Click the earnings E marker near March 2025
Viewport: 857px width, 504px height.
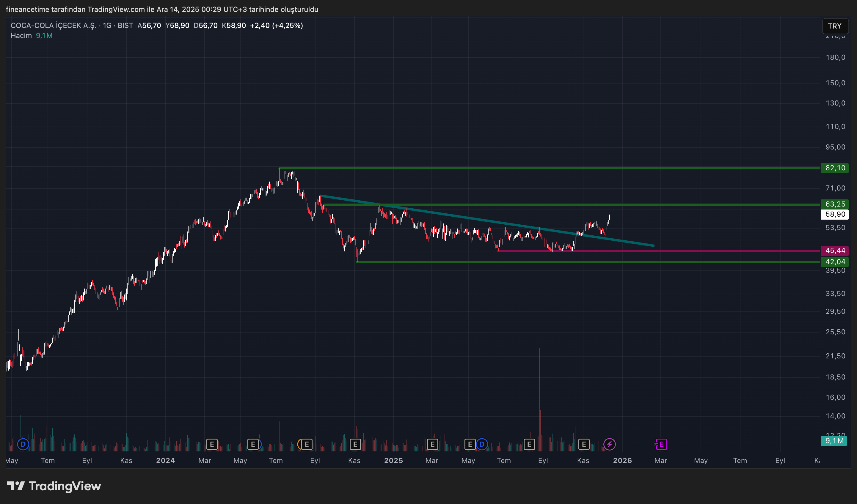click(432, 444)
